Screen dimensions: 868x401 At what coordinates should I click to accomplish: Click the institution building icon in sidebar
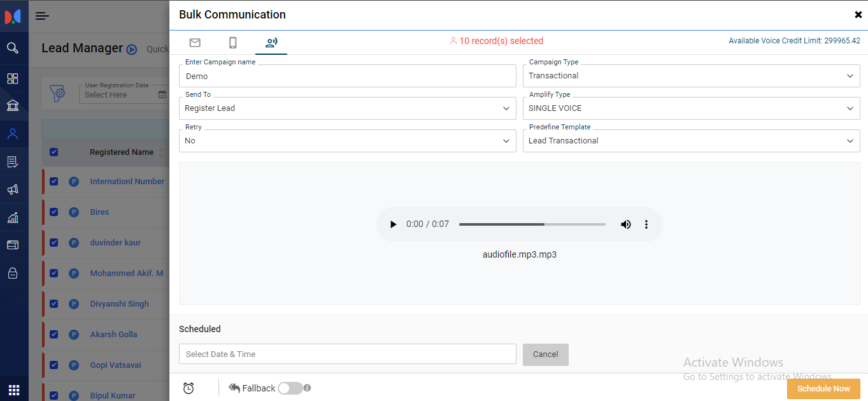[x=13, y=105]
